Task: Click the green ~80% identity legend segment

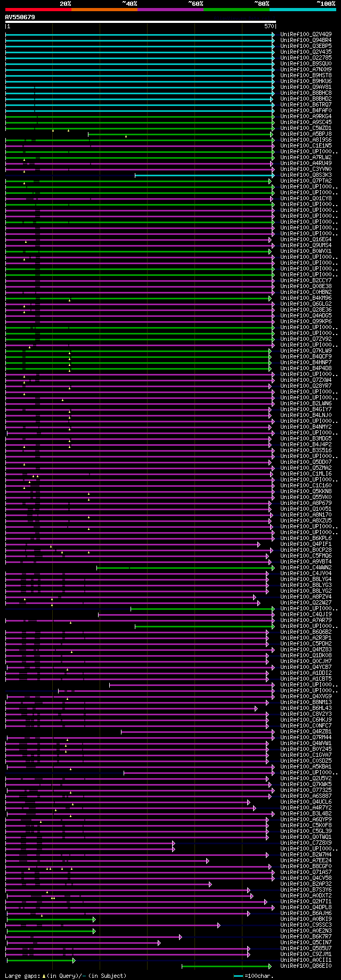Action: click(x=237, y=9)
